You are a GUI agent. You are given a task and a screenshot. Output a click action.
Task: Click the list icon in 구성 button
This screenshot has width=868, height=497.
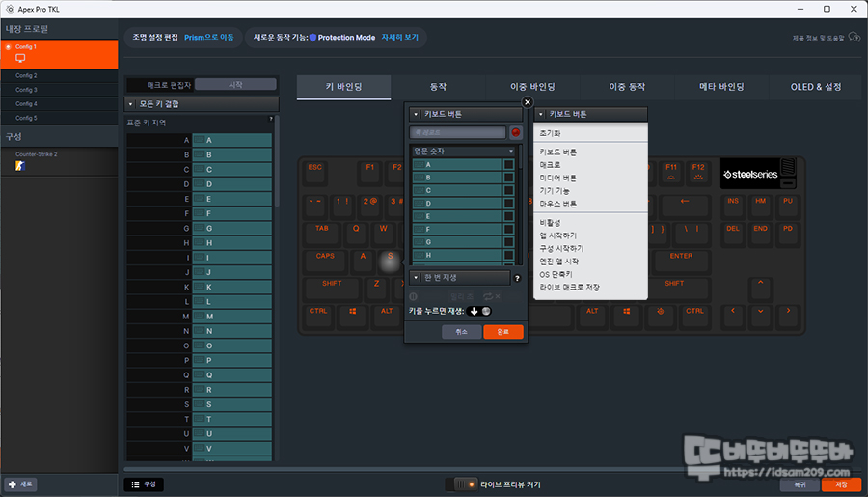coord(136,484)
